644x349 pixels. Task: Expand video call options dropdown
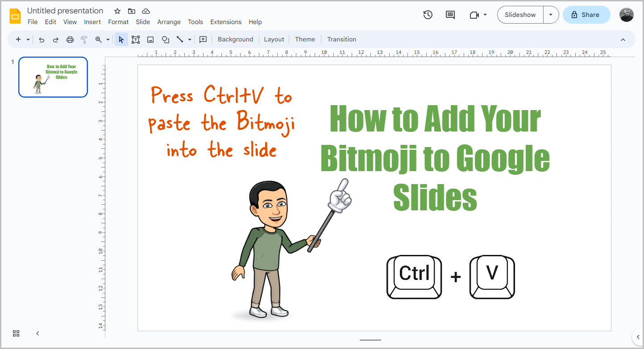485,15
